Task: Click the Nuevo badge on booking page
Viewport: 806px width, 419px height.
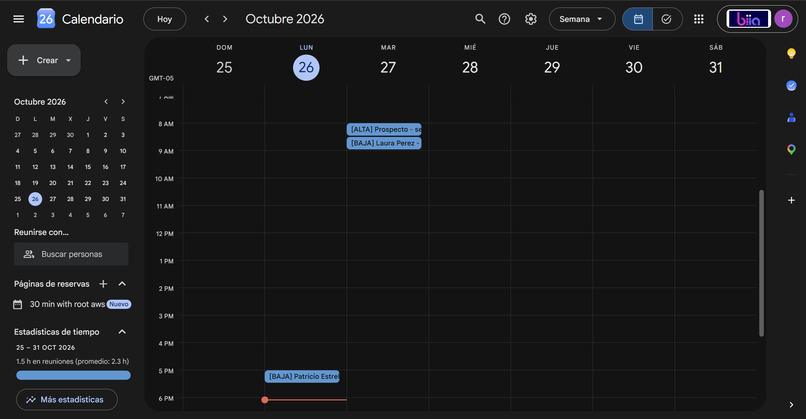Action: click(x=119, y=304)
